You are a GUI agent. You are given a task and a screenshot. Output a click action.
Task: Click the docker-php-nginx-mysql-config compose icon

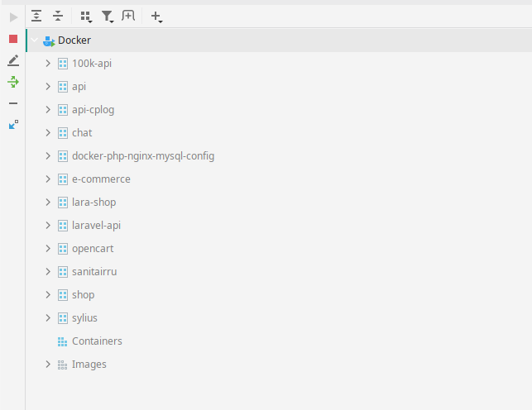63,156
